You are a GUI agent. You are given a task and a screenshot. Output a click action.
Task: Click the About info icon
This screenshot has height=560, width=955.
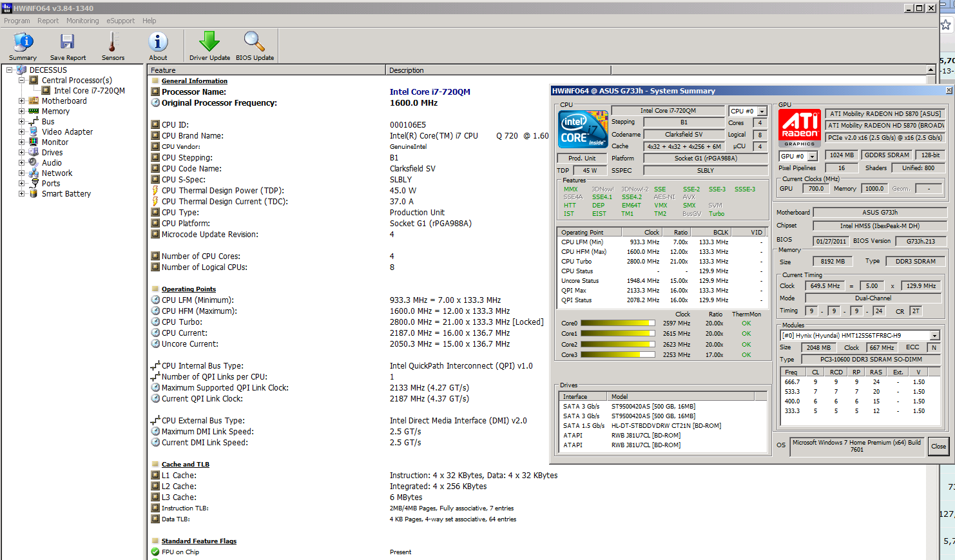[x=158, y=43]
